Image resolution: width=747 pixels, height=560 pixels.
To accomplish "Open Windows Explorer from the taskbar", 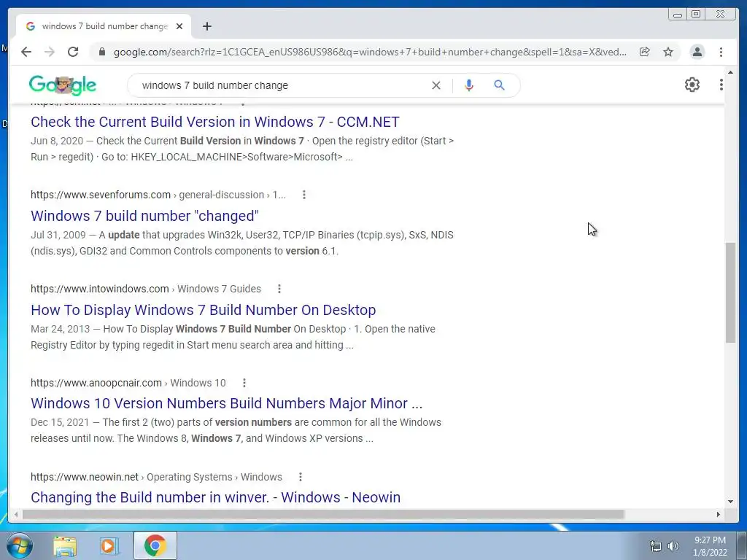I will click(65, 545).
